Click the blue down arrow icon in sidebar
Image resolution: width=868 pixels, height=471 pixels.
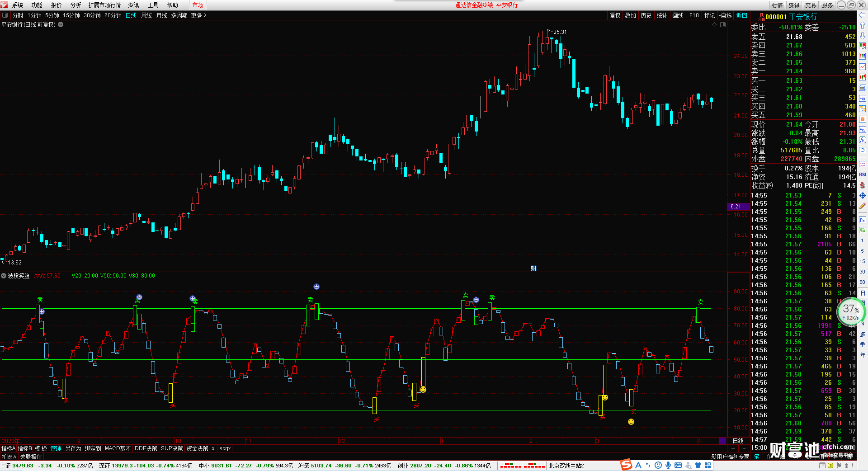[862, 36]
